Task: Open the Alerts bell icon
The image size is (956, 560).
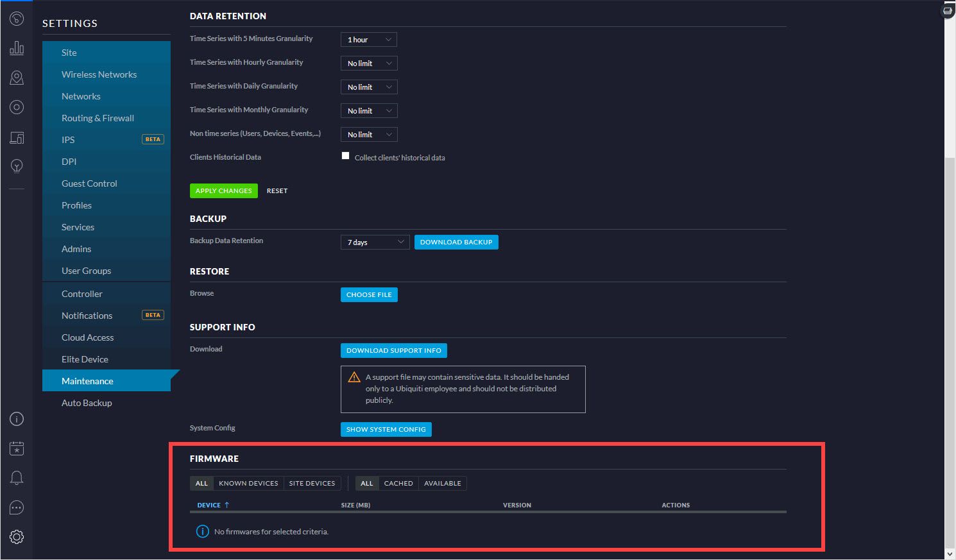Action: click(17, 478)
